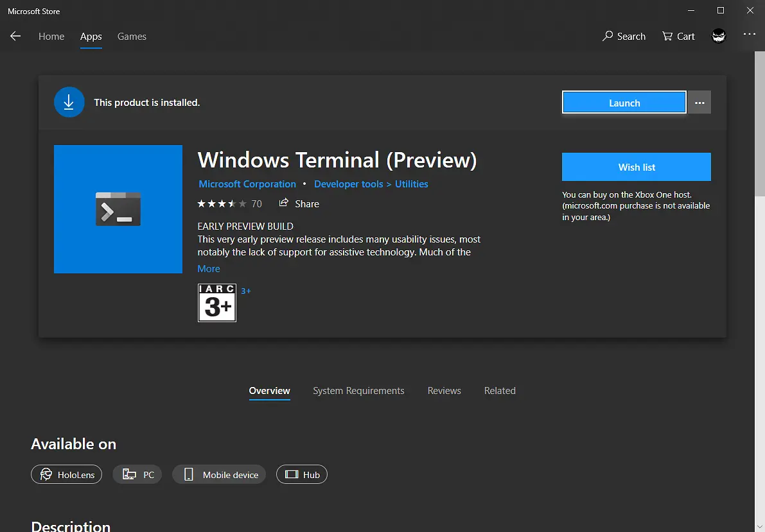The image size is (765, 532).
Task: Click the installed product download icon
Action: click(69, 101)
